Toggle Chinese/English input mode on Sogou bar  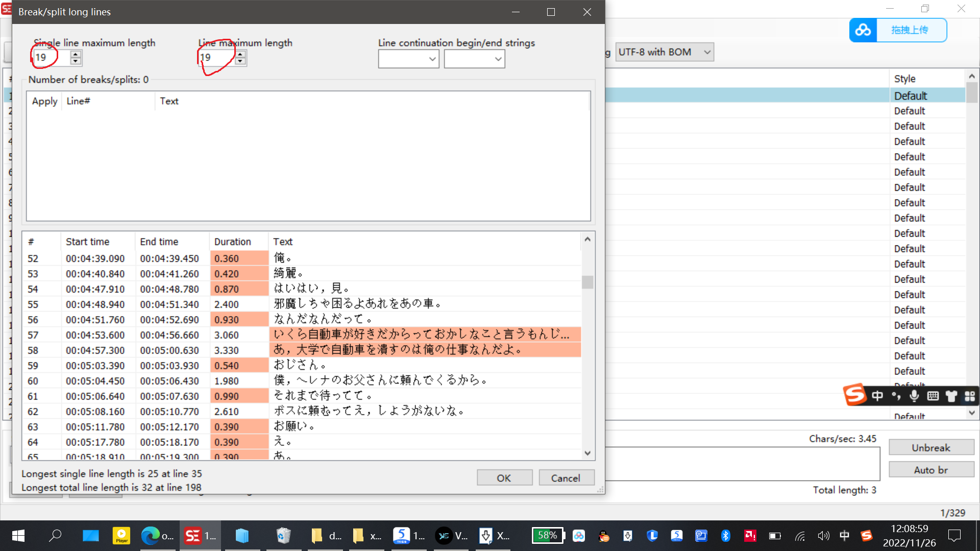[x=877, y=396]
